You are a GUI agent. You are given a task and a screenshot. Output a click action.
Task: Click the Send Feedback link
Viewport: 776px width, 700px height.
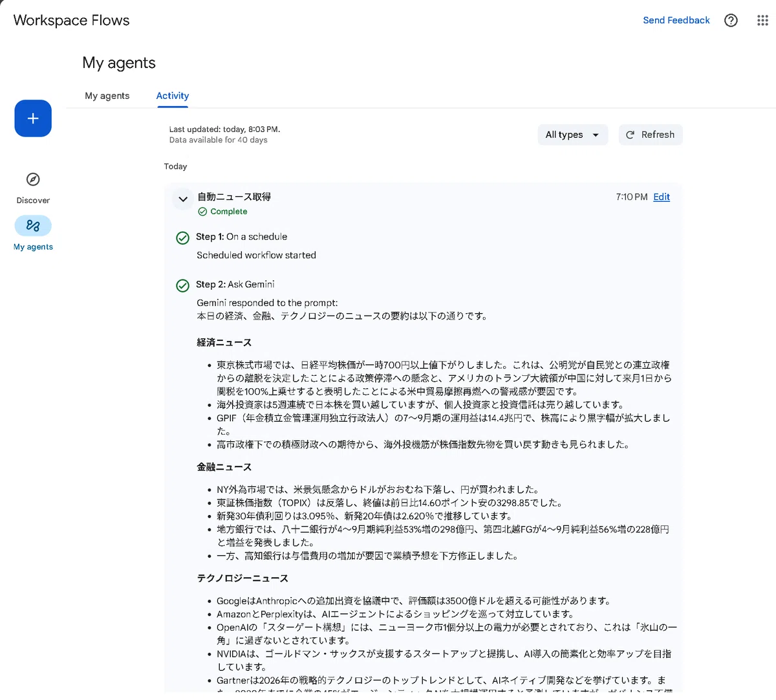click(676, 20)
